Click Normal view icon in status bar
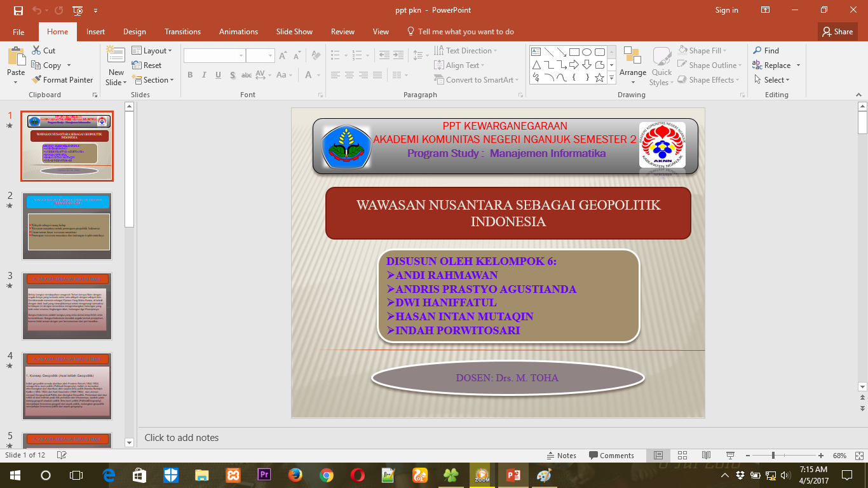The height and width of the screenshot is (488, 868). pyautogui.click(x=658, y=455)
